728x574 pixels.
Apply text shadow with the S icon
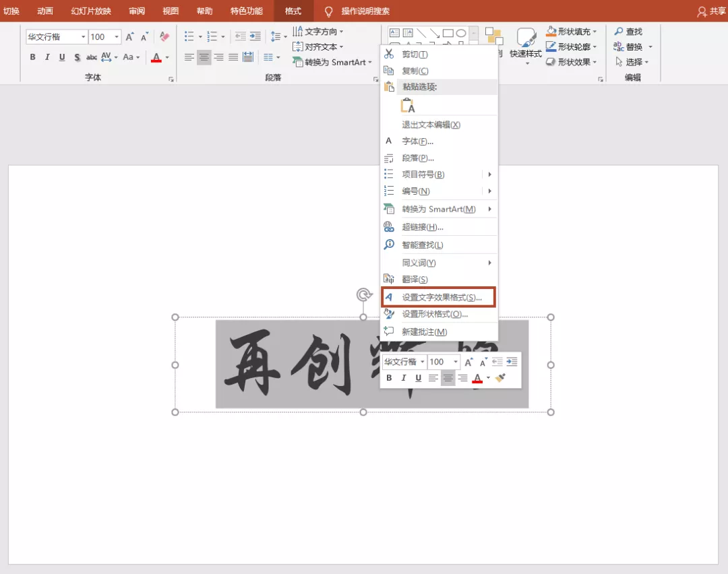pos(78,57)
